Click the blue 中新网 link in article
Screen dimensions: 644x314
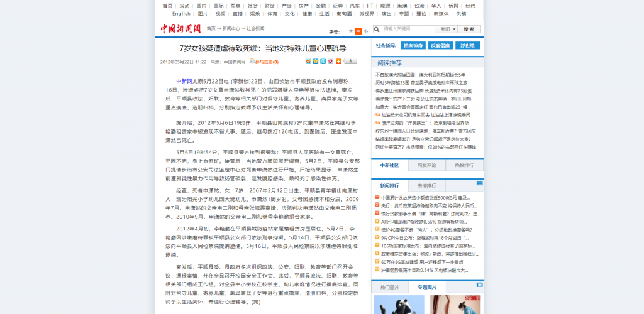click(184, 81)
